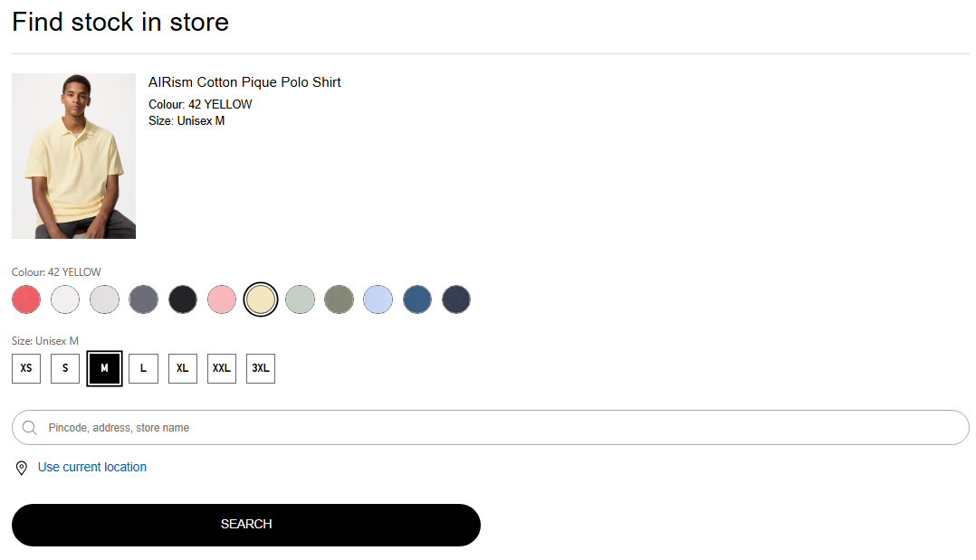Select the dark navy colour swatch
Viewport: 976px width, 560px height.
[x=456, y=299]
